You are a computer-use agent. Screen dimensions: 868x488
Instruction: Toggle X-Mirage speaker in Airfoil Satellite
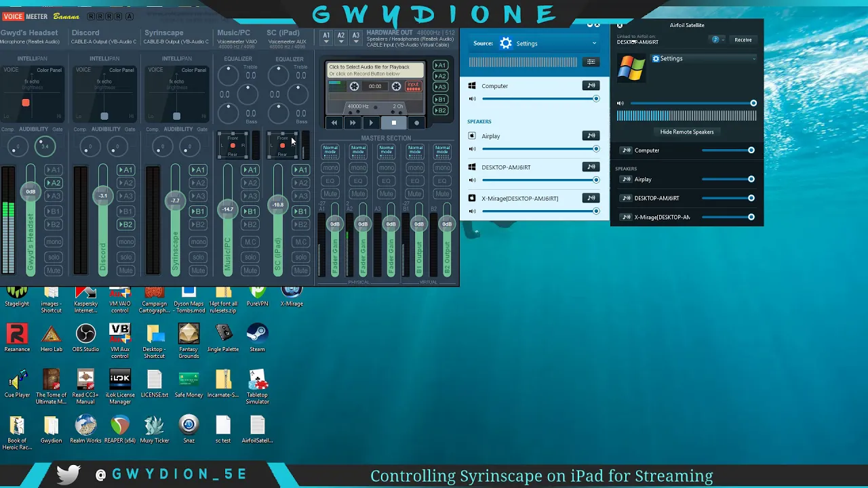coord(626,218)
